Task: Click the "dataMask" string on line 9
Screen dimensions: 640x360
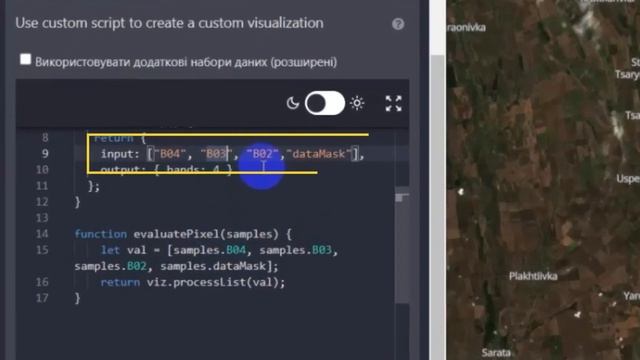Action: pyautogui.click(x=319, y=154)
